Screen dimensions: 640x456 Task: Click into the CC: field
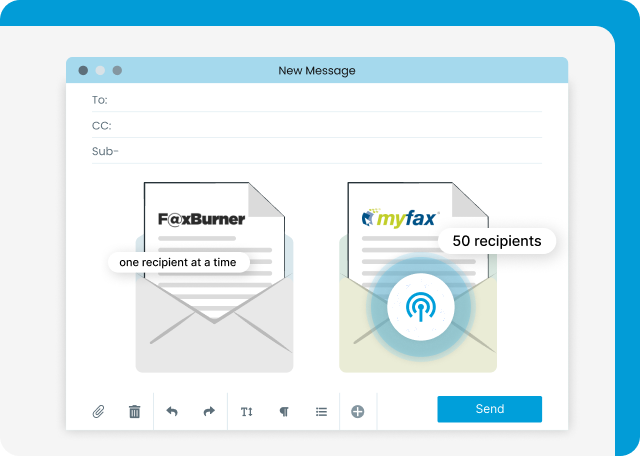[x=317, y=125]
